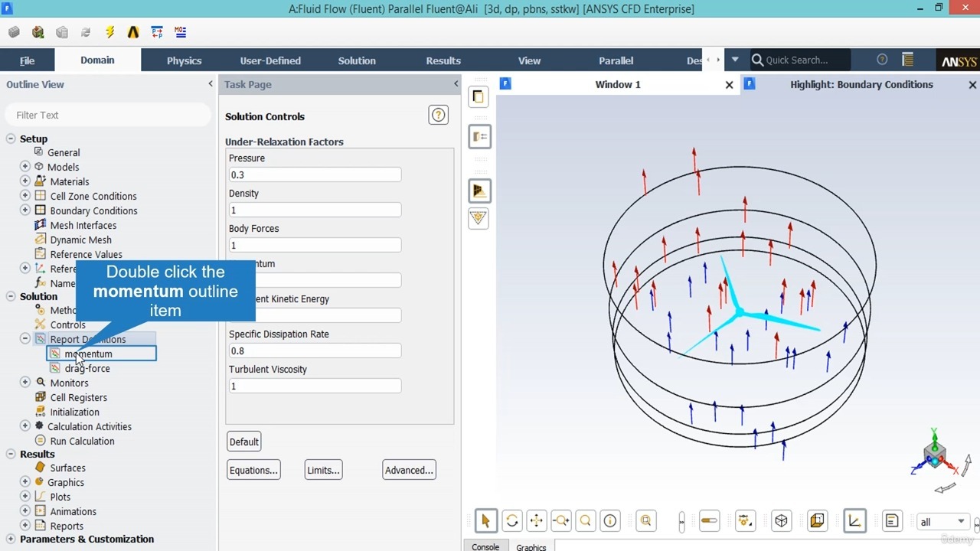
Task: Click the triangular mesh icon in graphics sidebar
Action: click(x=479, y=218)
